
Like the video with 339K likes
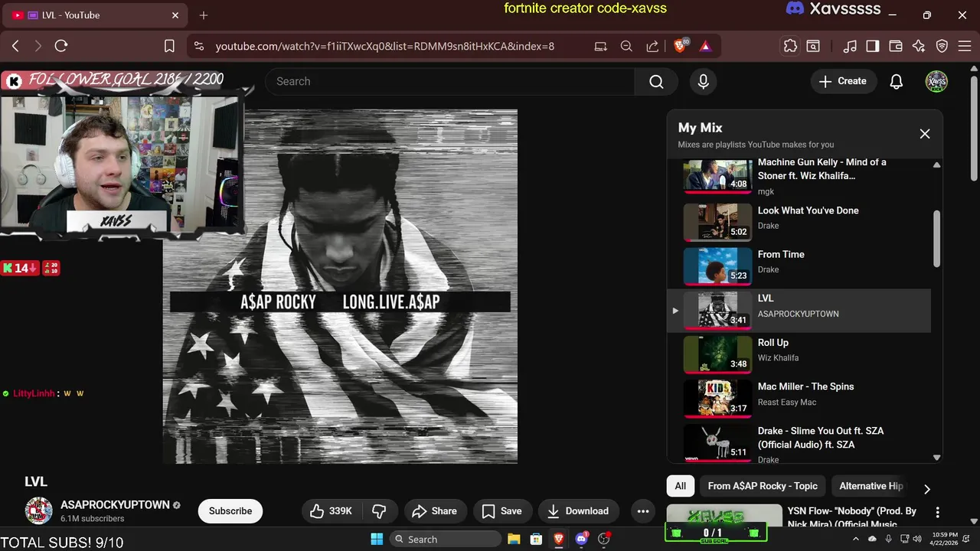(332, 511)
